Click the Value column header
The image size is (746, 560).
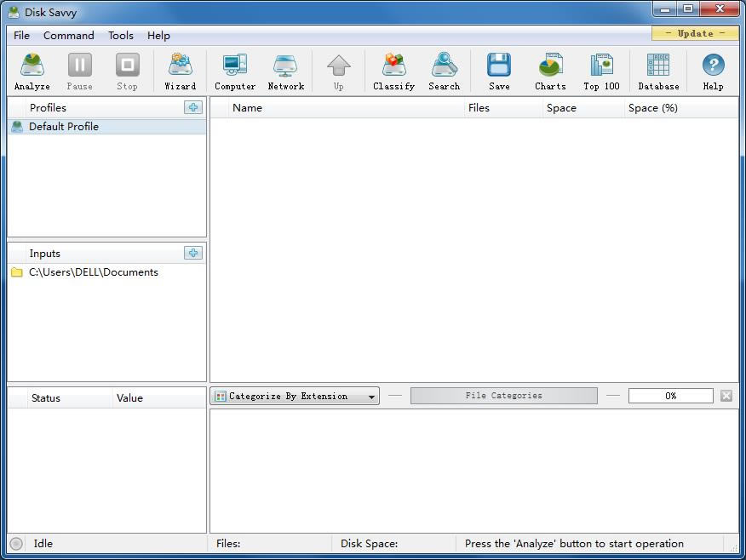tap(159, 398)
